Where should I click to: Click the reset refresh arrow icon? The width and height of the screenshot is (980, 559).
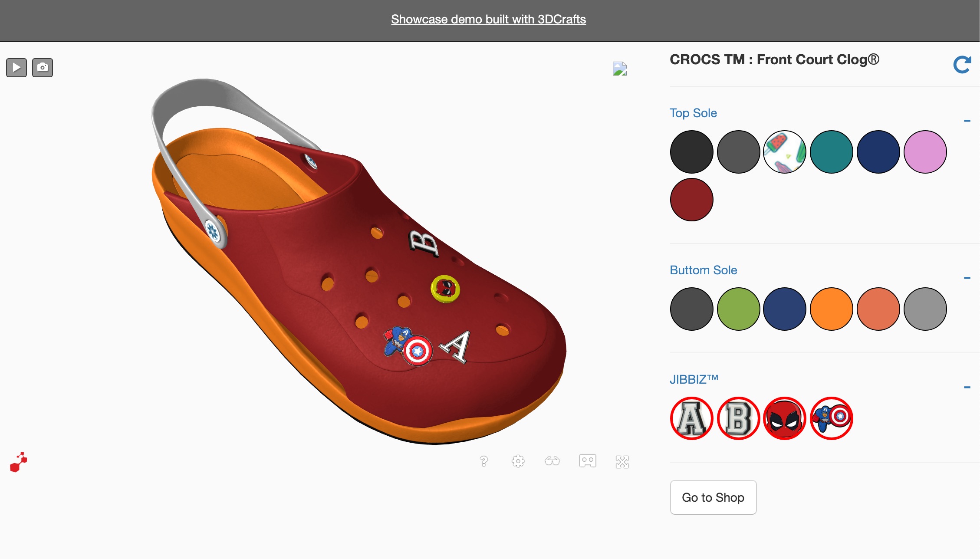pyautogui.click(x=962, y=65)
